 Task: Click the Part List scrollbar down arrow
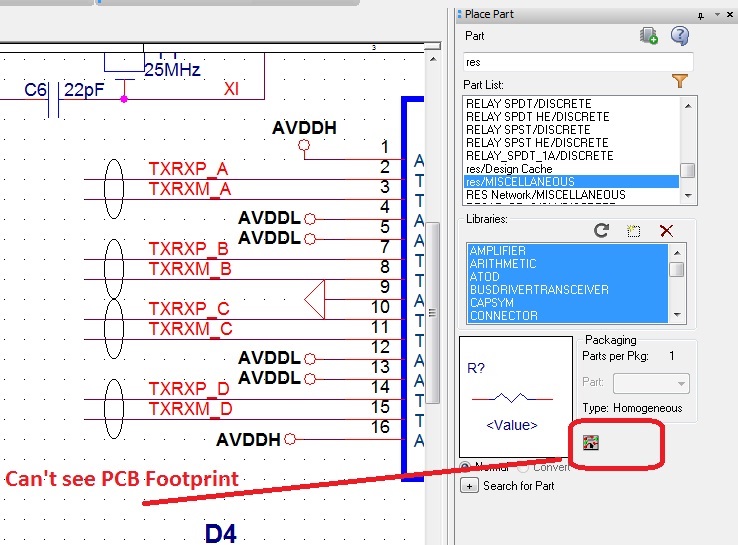(688, 195)
